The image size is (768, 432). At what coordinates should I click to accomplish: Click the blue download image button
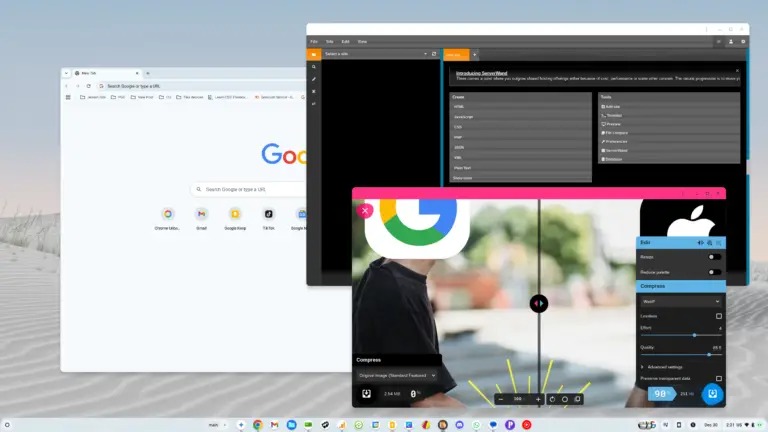712,394
